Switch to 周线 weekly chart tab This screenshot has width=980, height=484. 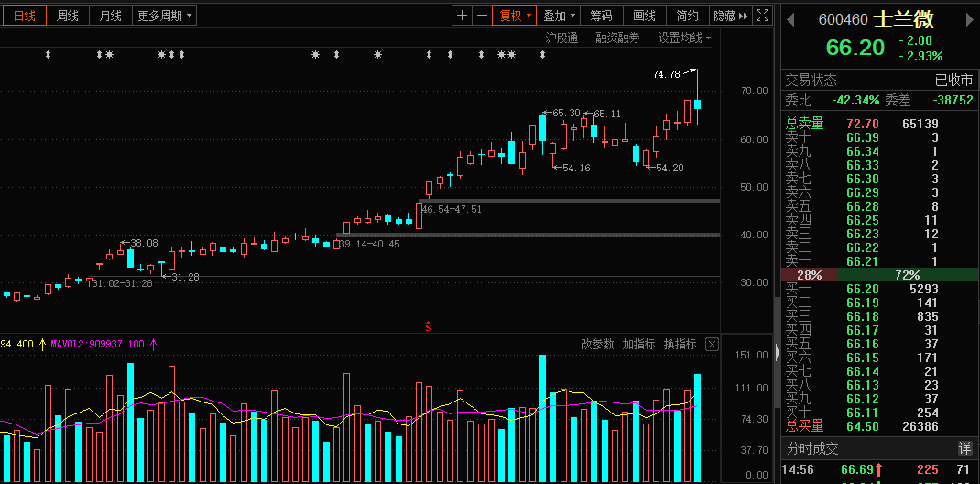pos(67,16)
